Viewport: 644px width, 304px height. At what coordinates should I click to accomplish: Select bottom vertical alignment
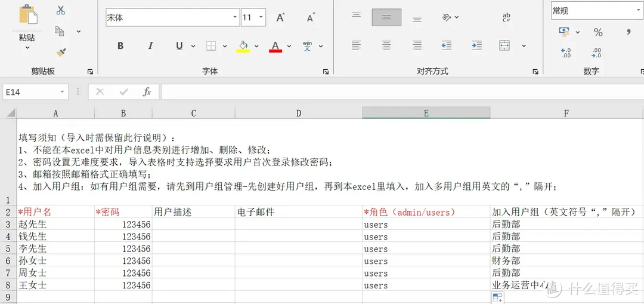coord(417,19)
